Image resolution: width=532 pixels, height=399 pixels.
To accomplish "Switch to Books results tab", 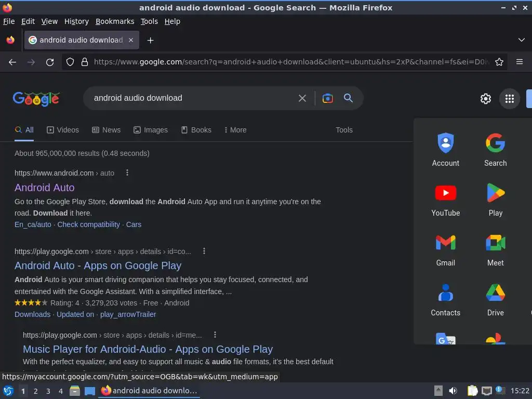I will click(196, 130).
